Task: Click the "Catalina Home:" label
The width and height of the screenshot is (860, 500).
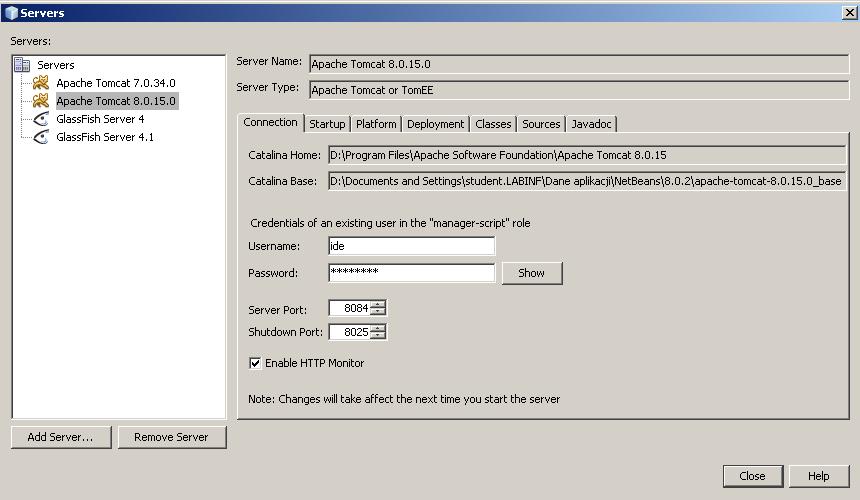Action: (x=284, y=155)
